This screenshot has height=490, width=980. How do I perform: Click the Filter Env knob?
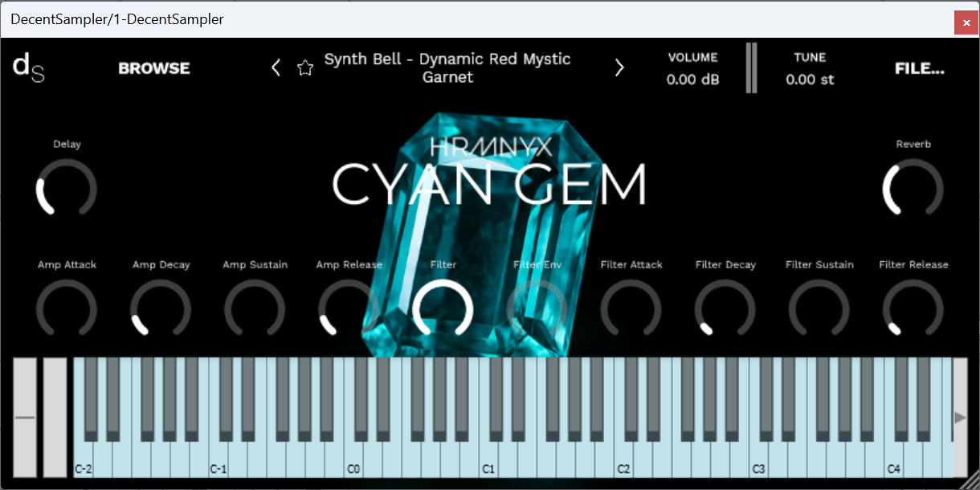(537, 309)
